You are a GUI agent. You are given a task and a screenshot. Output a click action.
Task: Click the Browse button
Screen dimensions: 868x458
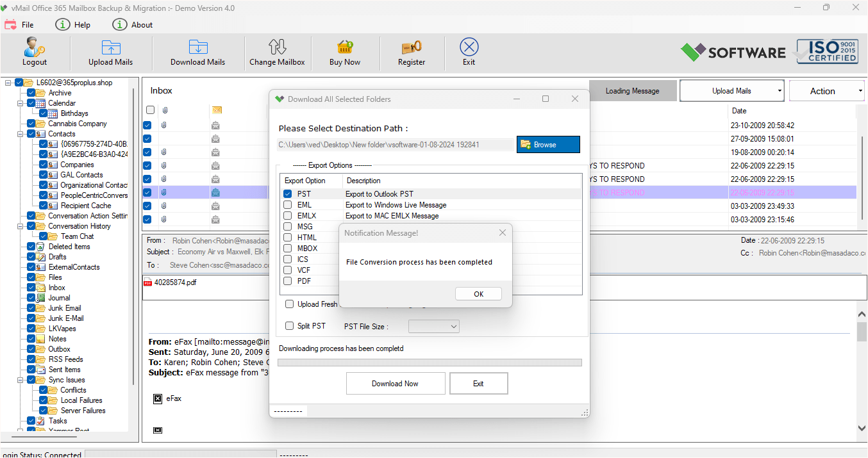(549, 145)
